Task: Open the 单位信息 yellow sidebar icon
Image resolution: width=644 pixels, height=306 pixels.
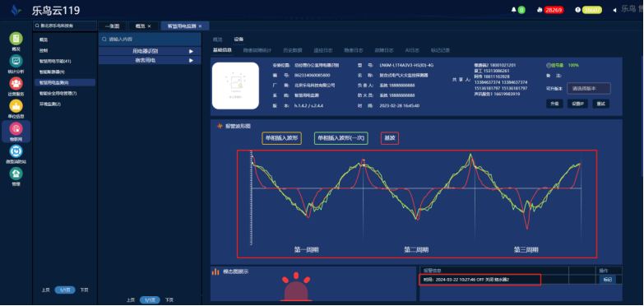Action: 16,106
